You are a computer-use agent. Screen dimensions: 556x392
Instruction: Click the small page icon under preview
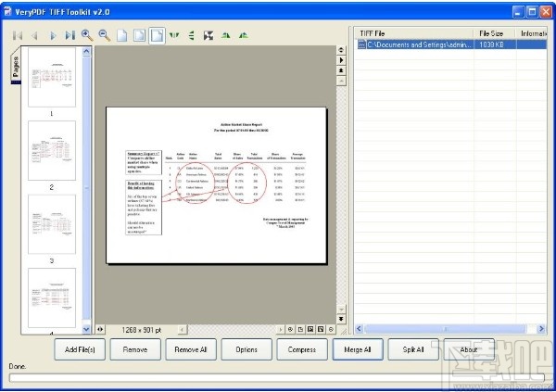click(x=300, y=330)
